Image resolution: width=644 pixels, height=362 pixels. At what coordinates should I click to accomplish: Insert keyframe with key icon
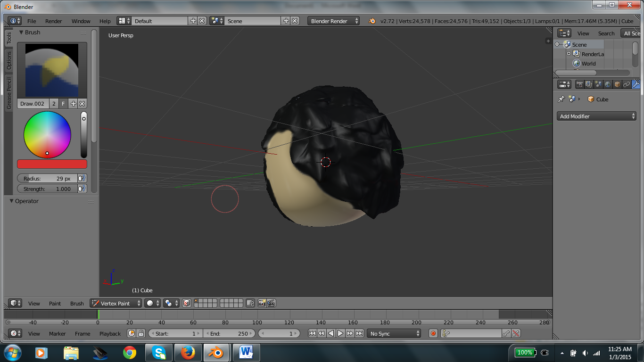click(506, 333)
